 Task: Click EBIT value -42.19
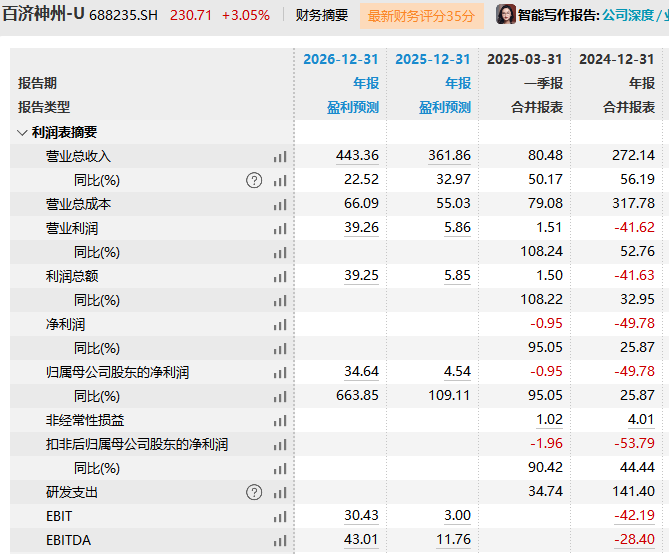click(x=634, y=516)
